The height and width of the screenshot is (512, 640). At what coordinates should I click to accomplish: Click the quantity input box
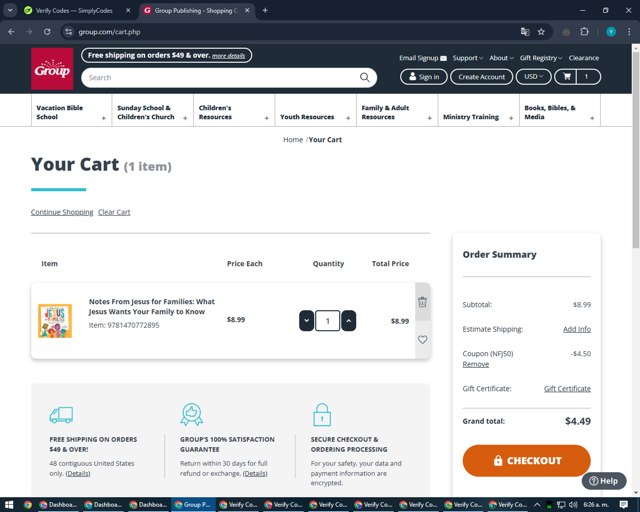click(327, 321)
